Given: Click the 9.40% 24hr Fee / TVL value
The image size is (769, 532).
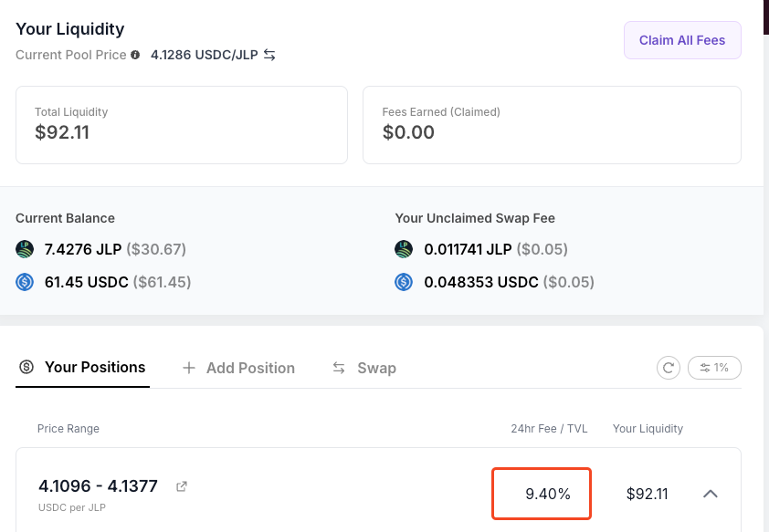Looking at the screenshot, I should (x=548, y=494).
